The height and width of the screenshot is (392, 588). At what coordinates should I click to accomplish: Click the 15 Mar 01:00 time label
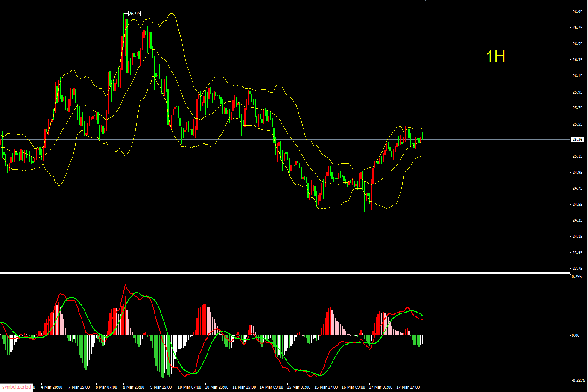[298, 387]
